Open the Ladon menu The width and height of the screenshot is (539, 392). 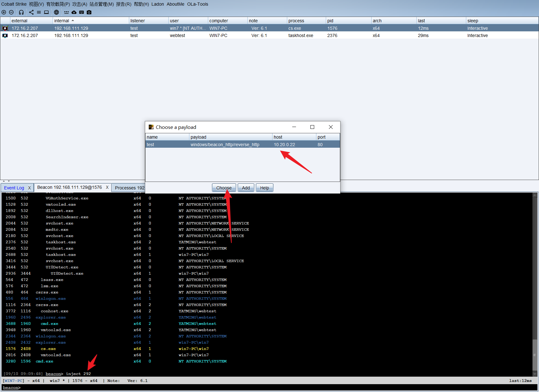coord(158,4)
